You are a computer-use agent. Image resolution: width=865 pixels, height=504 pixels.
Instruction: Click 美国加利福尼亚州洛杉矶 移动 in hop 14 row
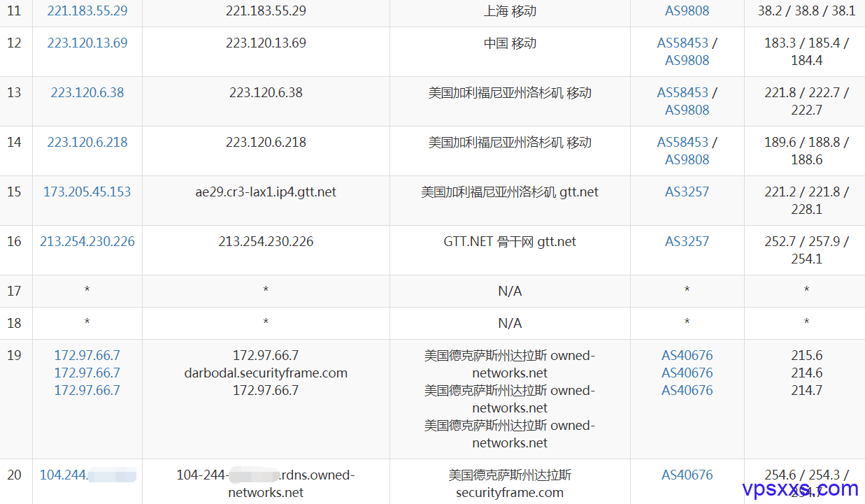click(510, 142)
